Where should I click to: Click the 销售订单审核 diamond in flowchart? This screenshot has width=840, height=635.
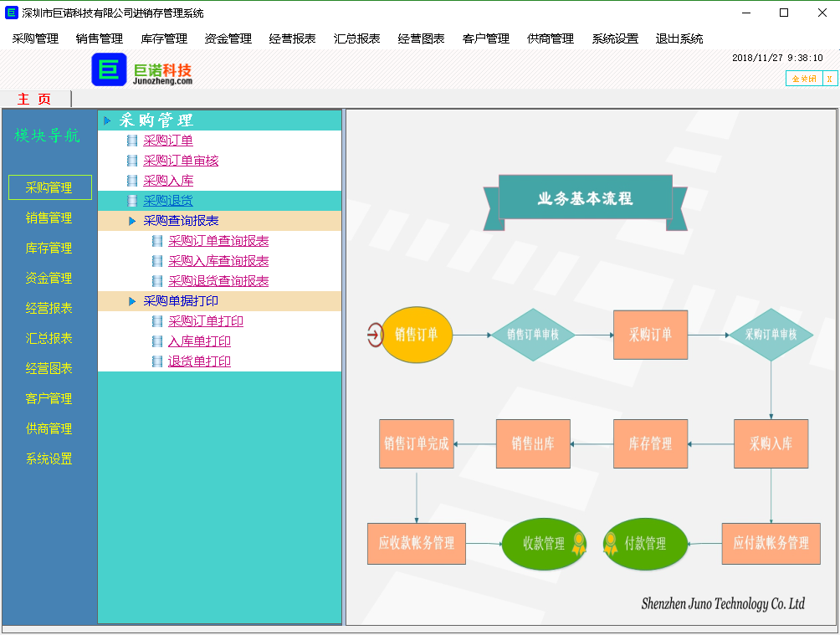point(533,335)
